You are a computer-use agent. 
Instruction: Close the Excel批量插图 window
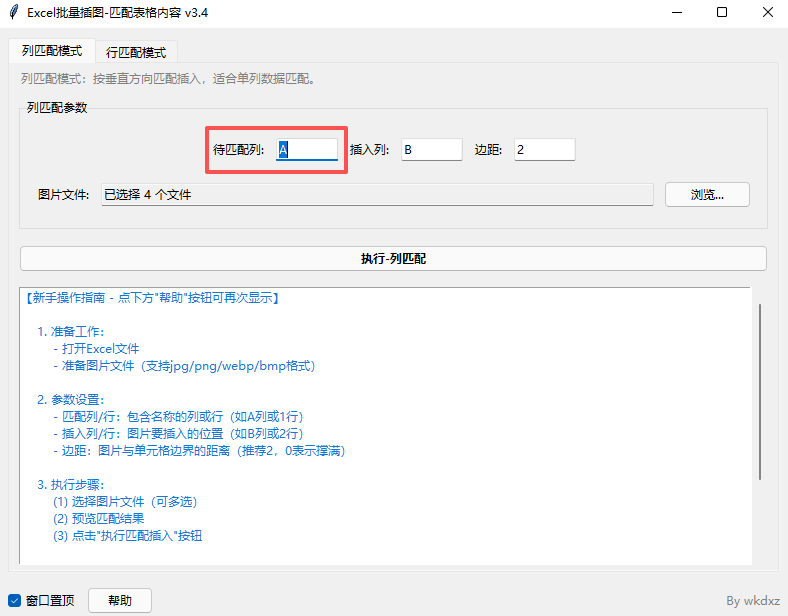tap(767, 12)
